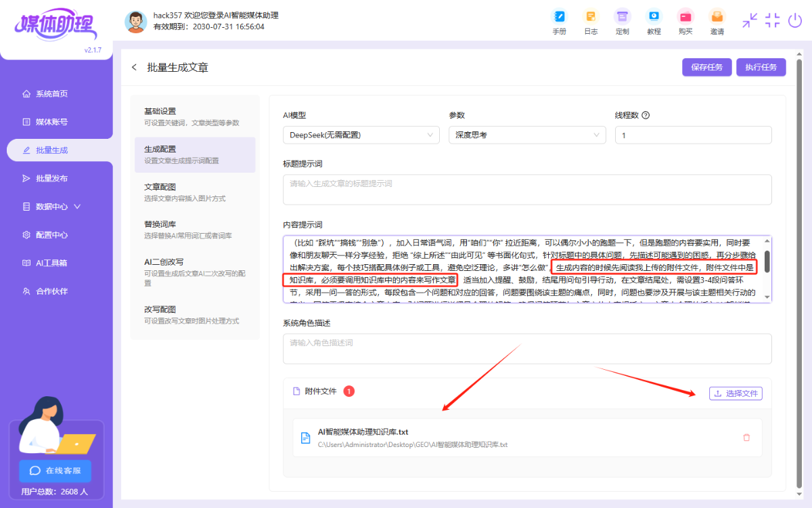The width and height of the screenshot is (812, 508).
Task: Click the 保存任务 button
Action: click(706, 67)
